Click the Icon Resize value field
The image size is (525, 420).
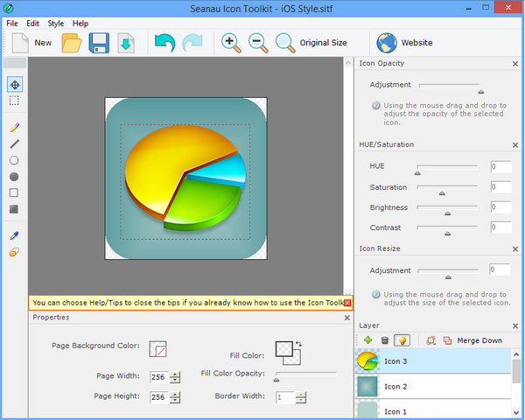(x=500, y=269)
